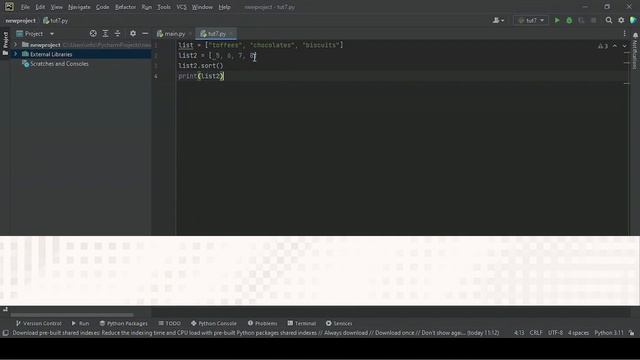Click line and column indicator 4:13
Viewport: 640px width, 360px height.
[519, 333]
